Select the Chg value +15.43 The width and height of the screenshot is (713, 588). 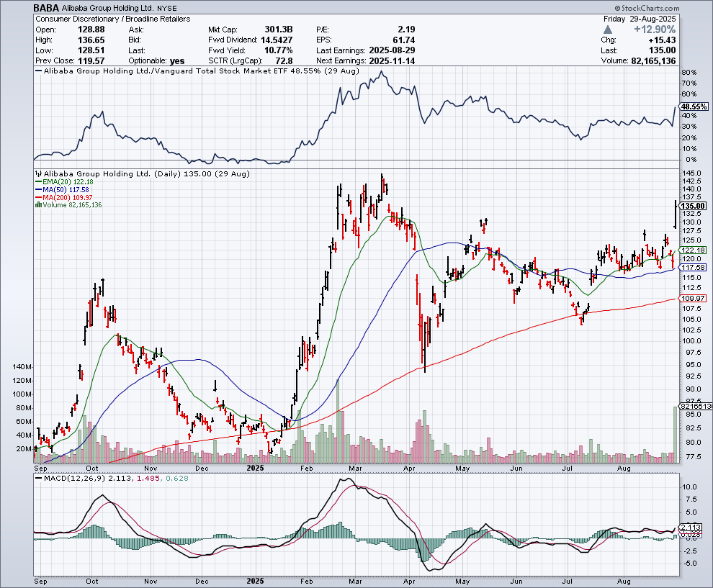(662, 40)
